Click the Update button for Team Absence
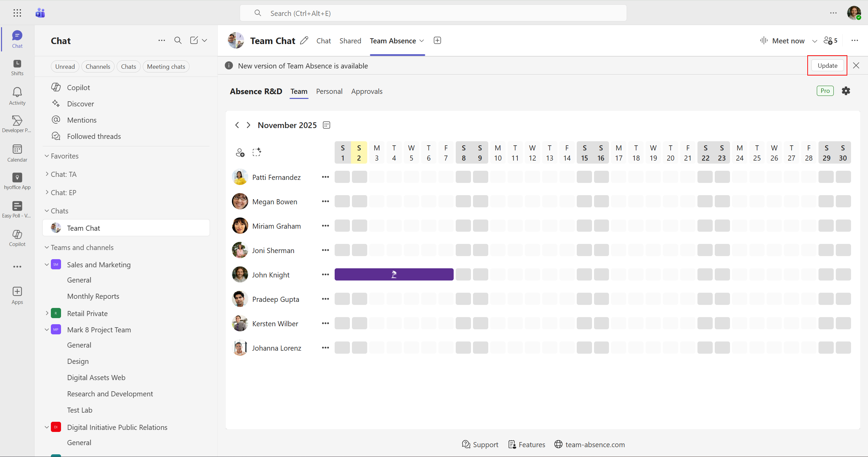The width and height of the screenshot is (868, 457). pyautogui.click(x=827, y=65)
